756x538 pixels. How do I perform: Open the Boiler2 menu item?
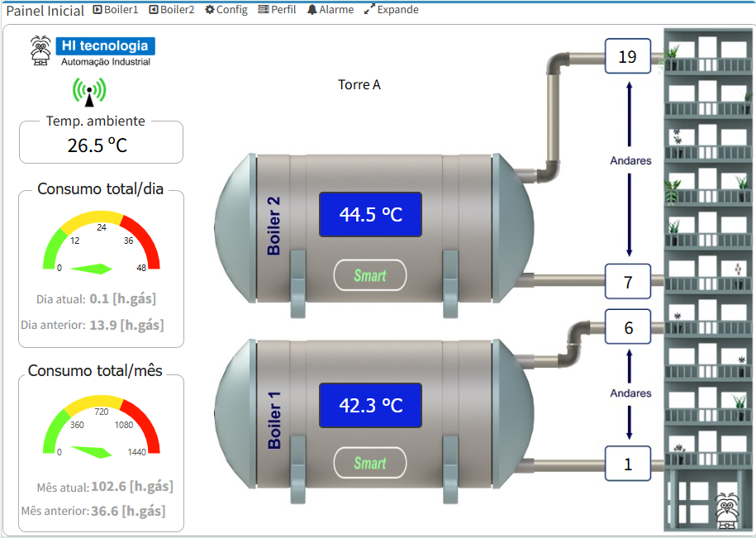172,10
